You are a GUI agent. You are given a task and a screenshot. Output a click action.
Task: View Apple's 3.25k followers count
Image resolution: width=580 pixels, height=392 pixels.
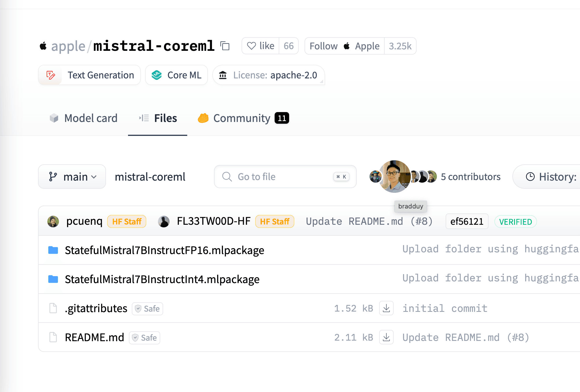[400, 46]
